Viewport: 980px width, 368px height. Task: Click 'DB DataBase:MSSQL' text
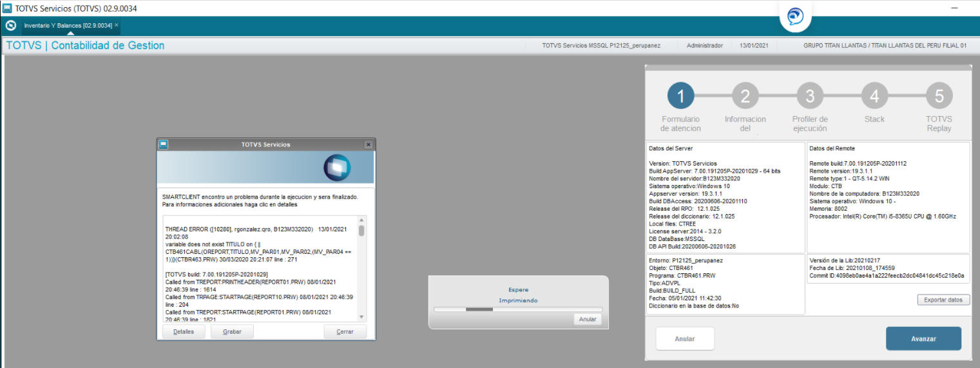pos(677,238)
